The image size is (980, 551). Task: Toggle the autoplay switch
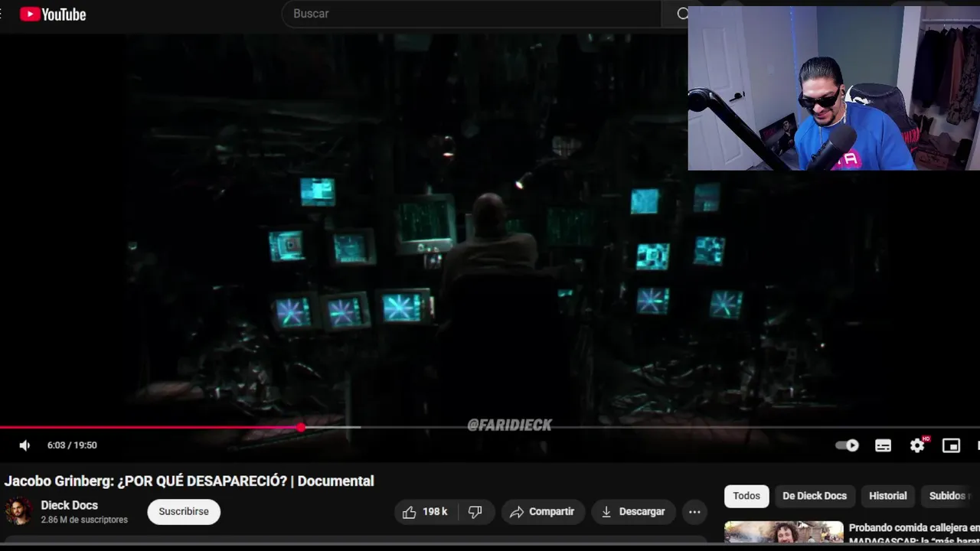(847, 445)
